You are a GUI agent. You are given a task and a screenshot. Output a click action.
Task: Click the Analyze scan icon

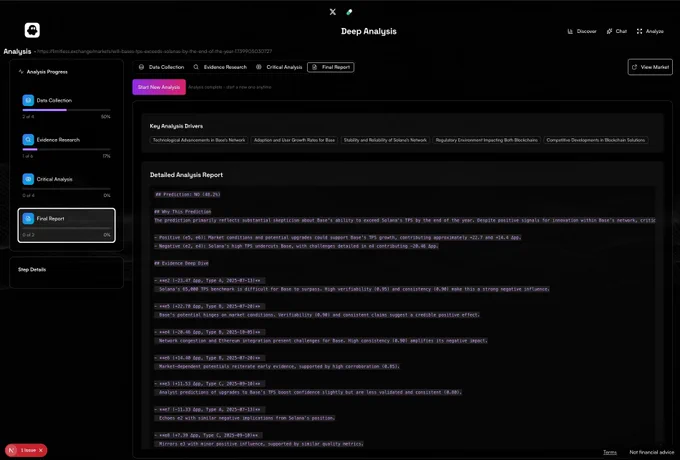click(639, 31)
